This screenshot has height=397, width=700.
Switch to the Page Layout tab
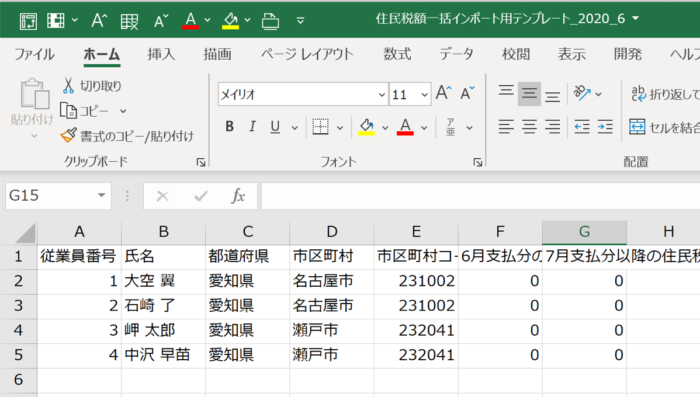(x=307, y=54)
